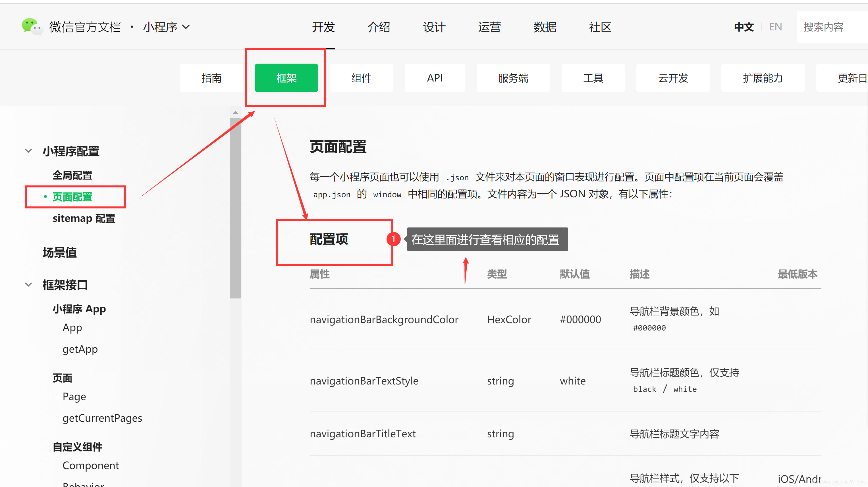Image resolution: width=868 pixels, height=487 pixels.
Task: Open 小程序 App heading in sidebar
Action: (x=79, y=309)
